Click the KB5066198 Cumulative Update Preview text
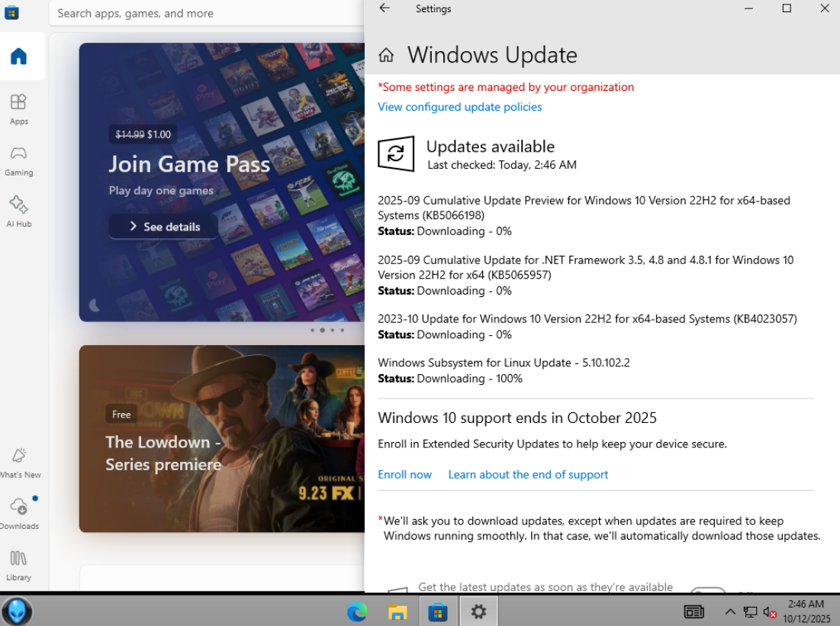Screen dimensions: 840x626 point(584,208)
